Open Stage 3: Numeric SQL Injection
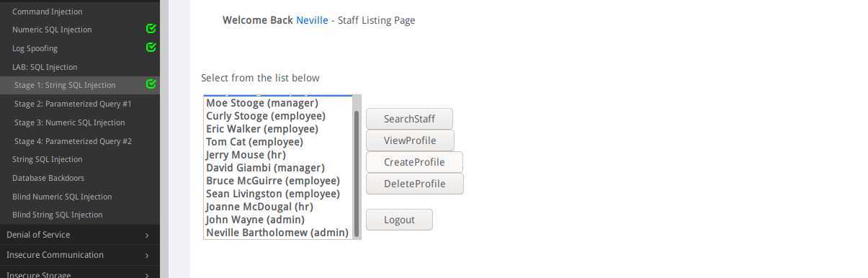The image size is (868, 278). click(x=69, y=122)
